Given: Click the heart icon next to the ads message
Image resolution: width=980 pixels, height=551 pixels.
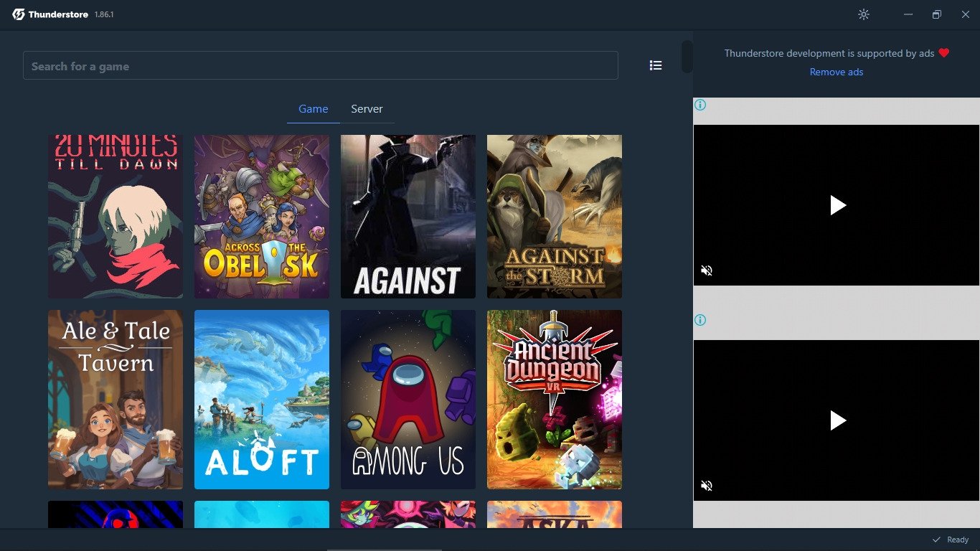Looking at the screenshot, I should [943, 52].
